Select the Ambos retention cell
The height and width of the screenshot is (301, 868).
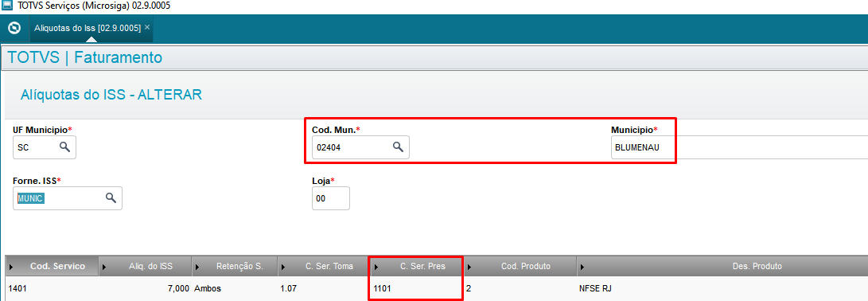(x=235, y=289)
